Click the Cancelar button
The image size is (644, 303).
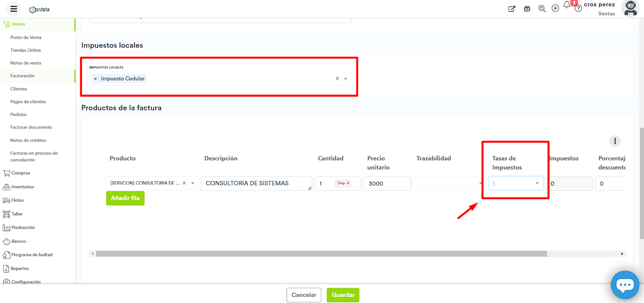(304, 295)
